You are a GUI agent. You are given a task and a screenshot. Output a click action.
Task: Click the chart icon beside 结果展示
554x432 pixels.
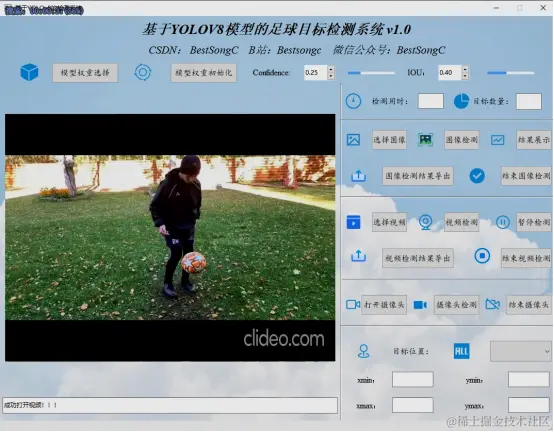(x=497, y=140)
